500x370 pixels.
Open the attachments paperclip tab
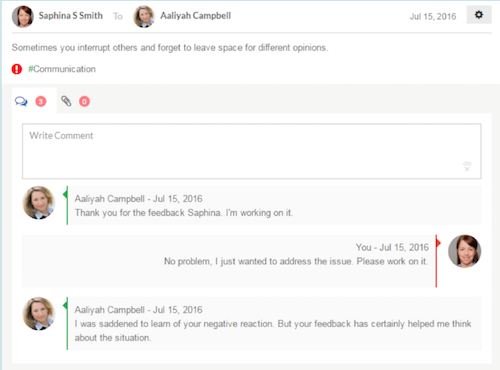66,101
